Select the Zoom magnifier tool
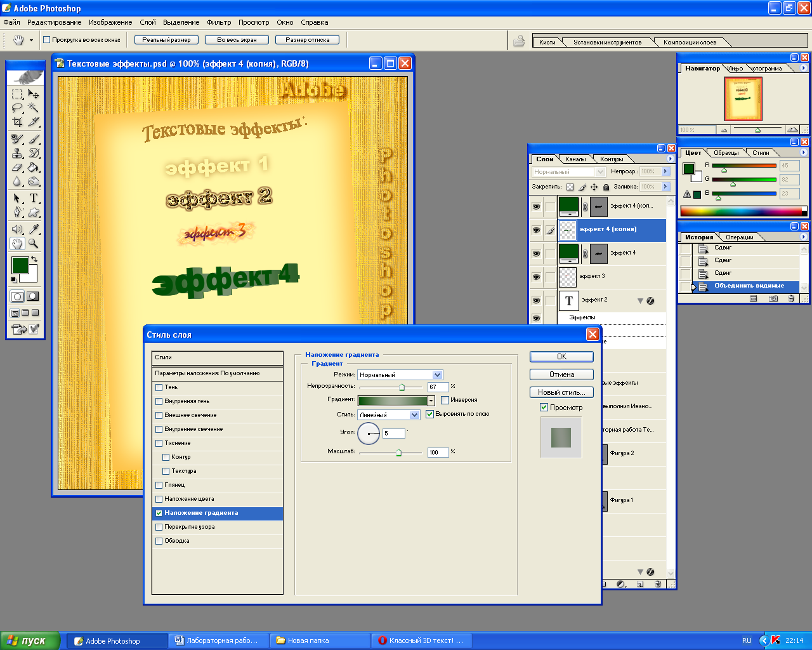 tap(34, 243)
